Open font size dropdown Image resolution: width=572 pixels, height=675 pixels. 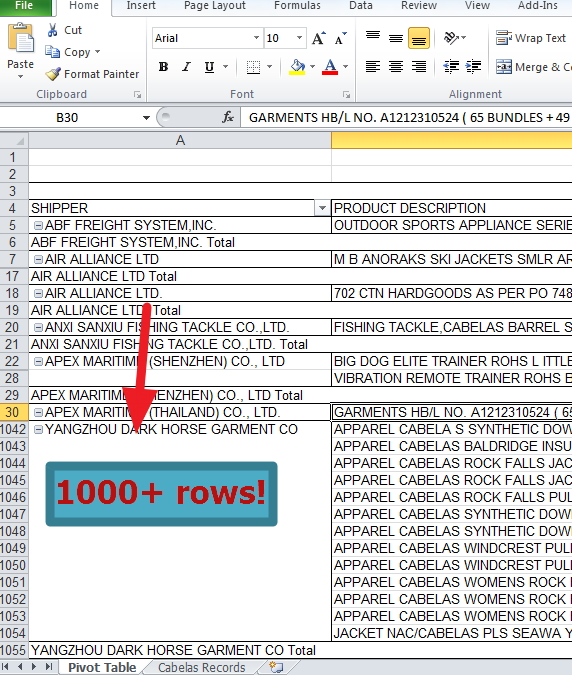coord(300,38)
